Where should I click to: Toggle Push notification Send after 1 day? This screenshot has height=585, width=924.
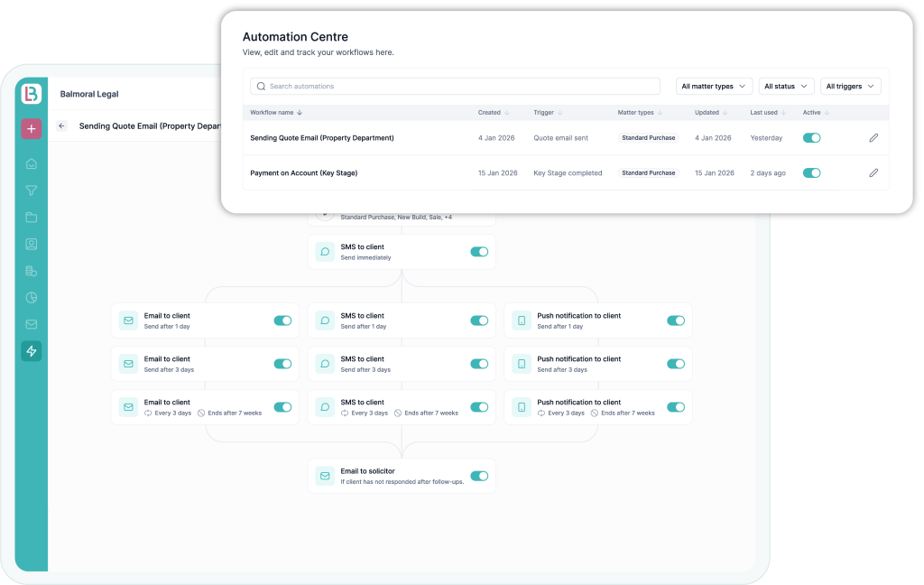tap(675, 320)
